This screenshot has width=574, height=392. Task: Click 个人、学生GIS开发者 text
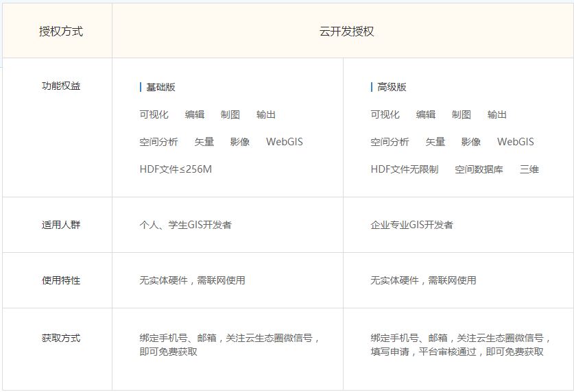pos(185,225)
